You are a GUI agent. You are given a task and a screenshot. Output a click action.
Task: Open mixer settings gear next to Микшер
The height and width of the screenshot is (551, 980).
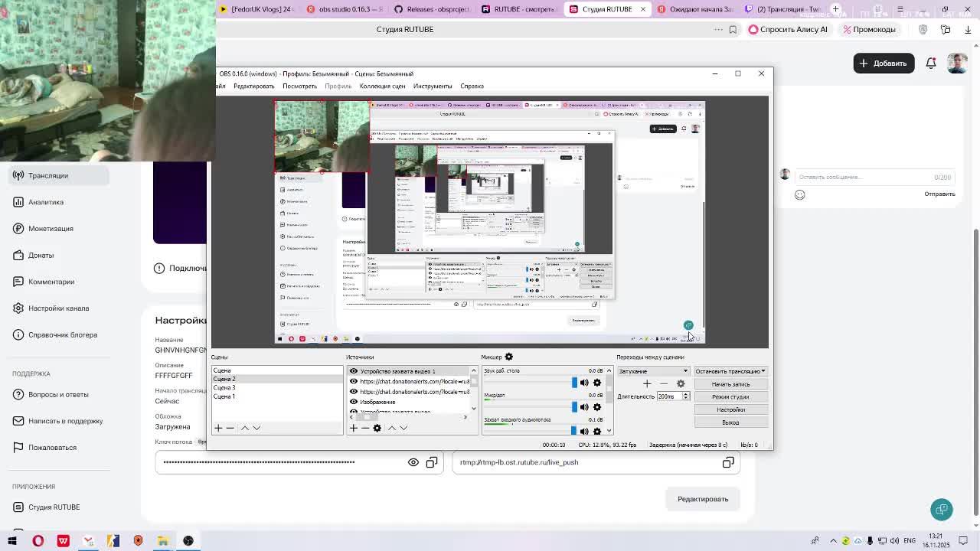tap(509, 357)
